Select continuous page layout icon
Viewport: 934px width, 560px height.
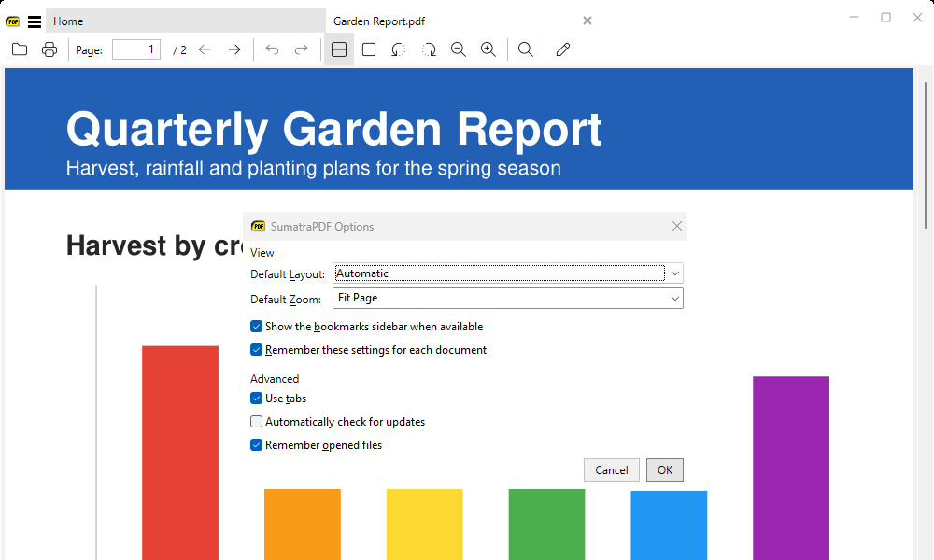point(339,49)
